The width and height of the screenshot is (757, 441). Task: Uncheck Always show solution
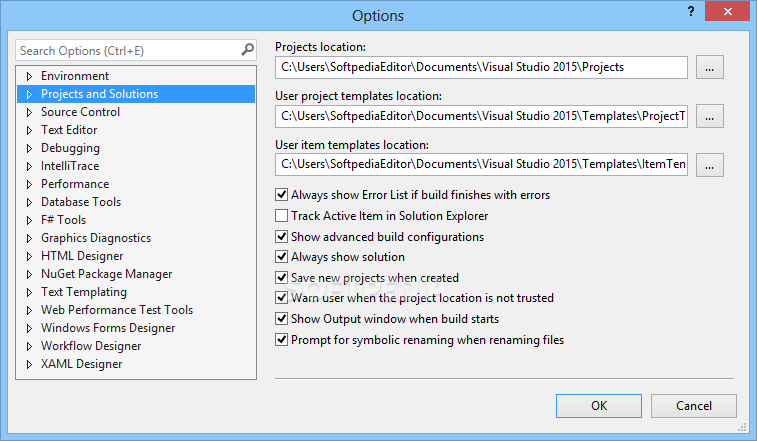point(281,256)
